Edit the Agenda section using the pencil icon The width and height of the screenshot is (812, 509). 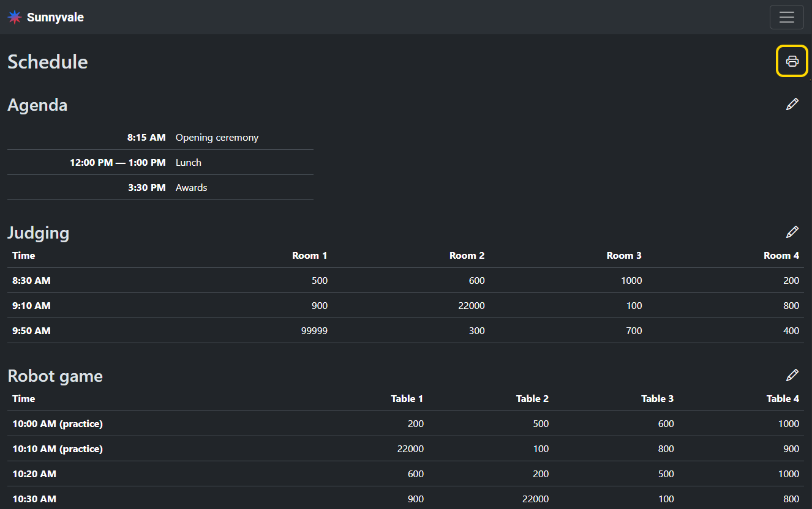(x=792, y=105)
